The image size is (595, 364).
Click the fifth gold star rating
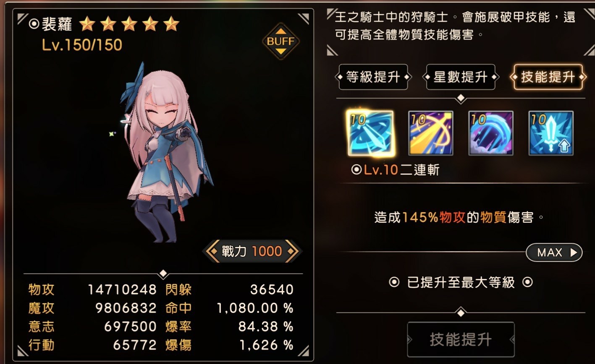click(x=171, y=24)
